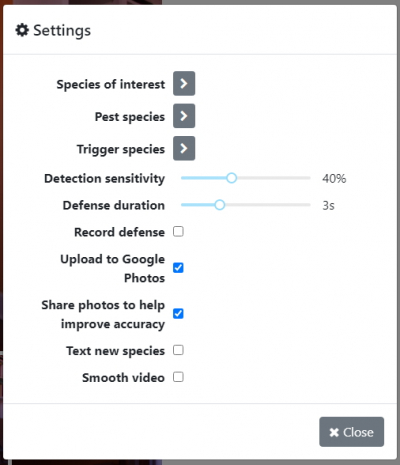Click the X icon in Close button
Screen dimensions: 400x465
tap(334, 432)
